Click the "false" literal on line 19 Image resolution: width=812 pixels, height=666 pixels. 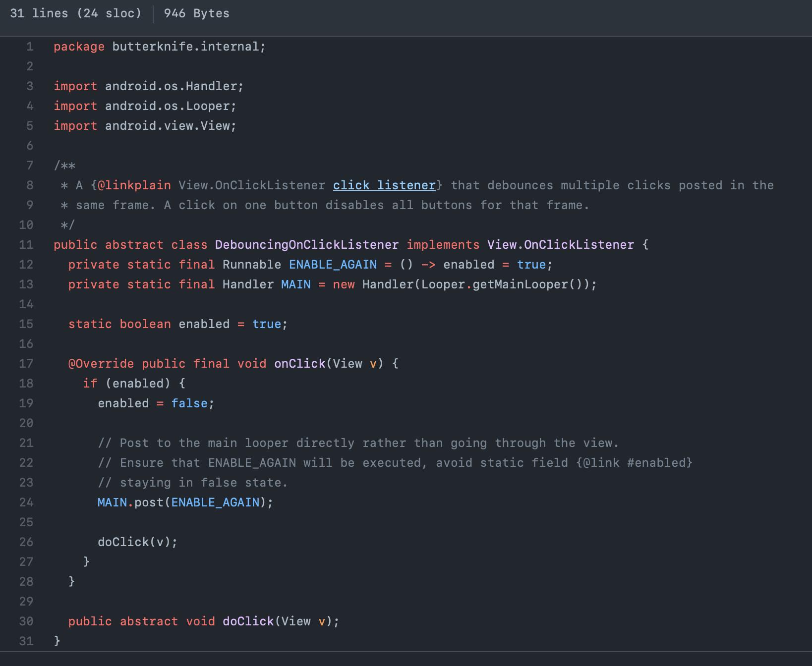point(189,403)
